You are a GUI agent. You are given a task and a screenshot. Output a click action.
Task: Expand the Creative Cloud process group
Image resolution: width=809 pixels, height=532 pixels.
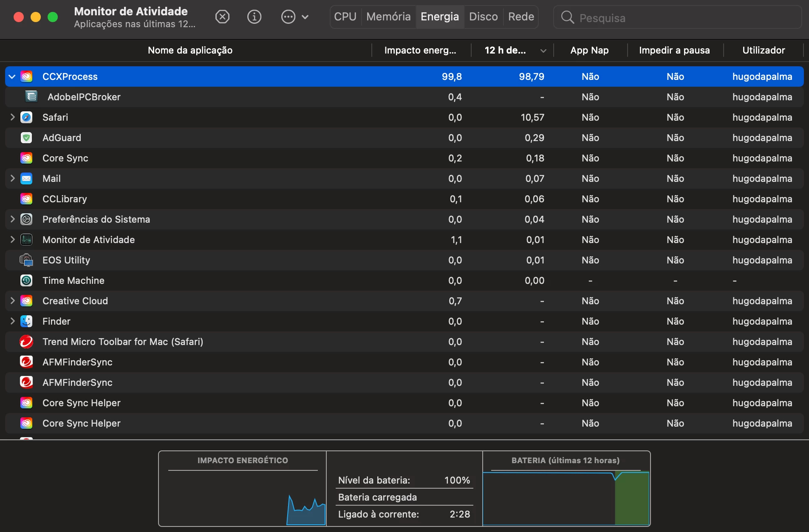(12, 301)
